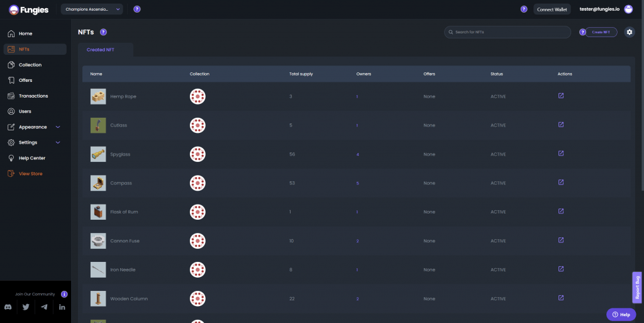
Task: Open the Telegram icon in sidebar footer
Action: click(44, 307)
